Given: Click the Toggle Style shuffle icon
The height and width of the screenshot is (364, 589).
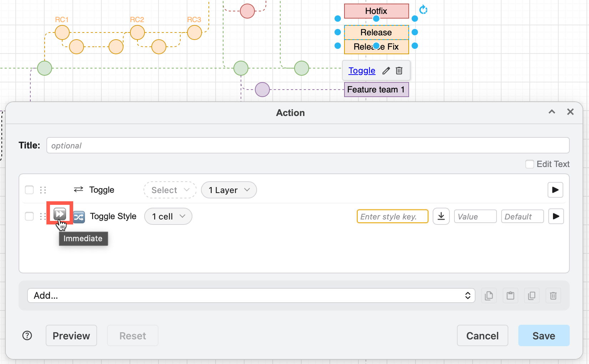Looking at the screenshot, I should (79, 217).
